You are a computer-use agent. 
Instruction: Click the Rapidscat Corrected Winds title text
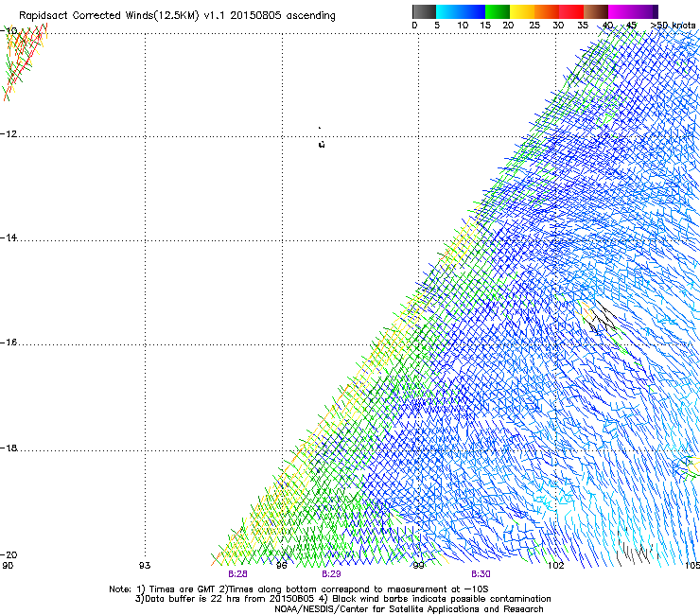click(x=177, y=16)
